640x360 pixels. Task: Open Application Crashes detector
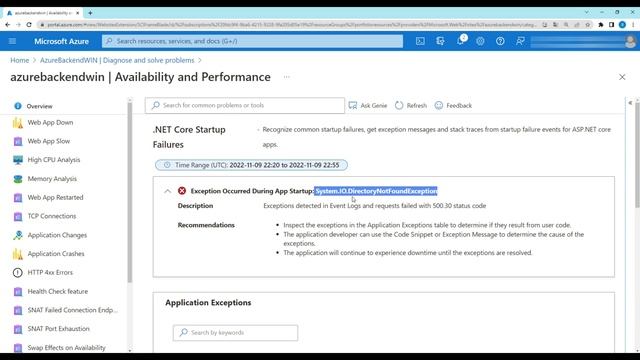tap(56, 254)
